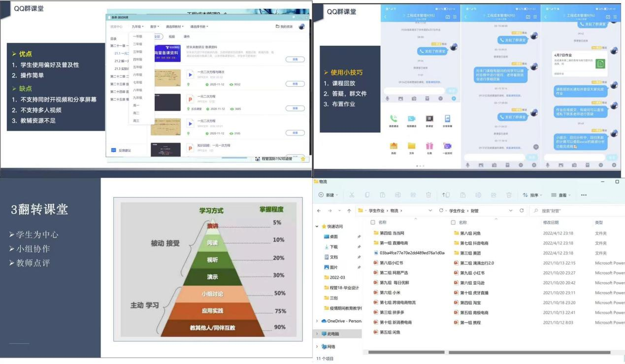Viewport: 625px width, 364px height.
Task: Expand the 网络 tree node
Action: click(x=317, y=346)
